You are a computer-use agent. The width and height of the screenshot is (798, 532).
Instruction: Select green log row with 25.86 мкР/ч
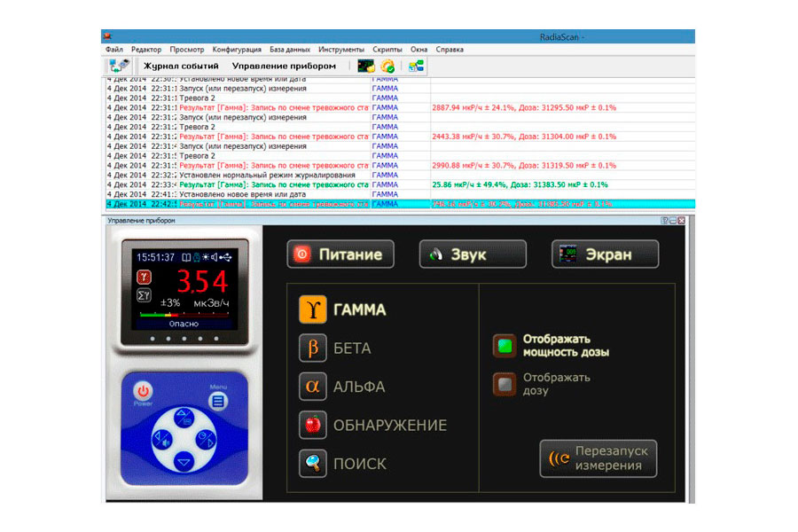coord(400,184)
